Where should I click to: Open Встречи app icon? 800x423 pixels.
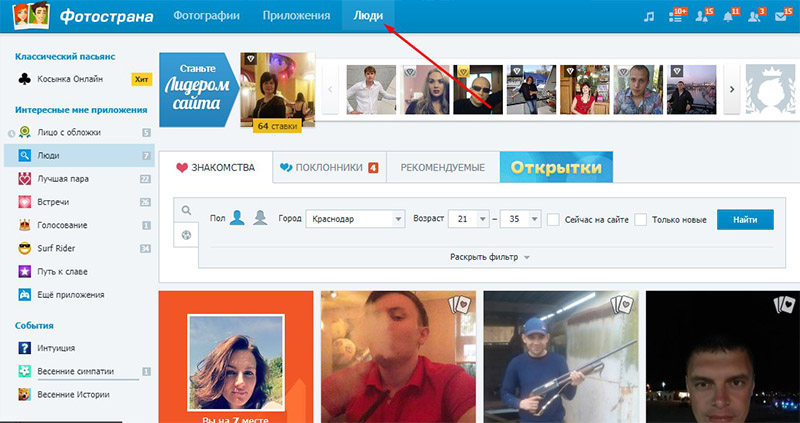(24, 202)
